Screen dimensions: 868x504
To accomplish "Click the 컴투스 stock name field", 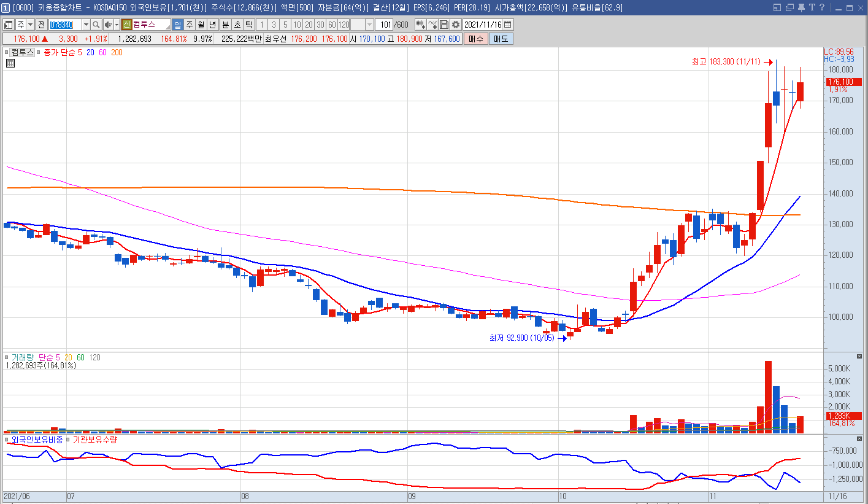I will tap(152, 25).
